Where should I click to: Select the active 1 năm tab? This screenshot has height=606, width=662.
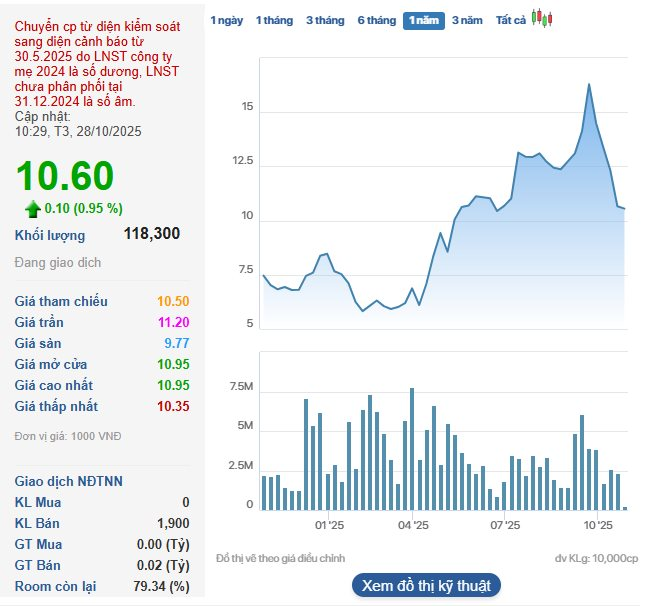pyautogui.click(x=424, y=20)
